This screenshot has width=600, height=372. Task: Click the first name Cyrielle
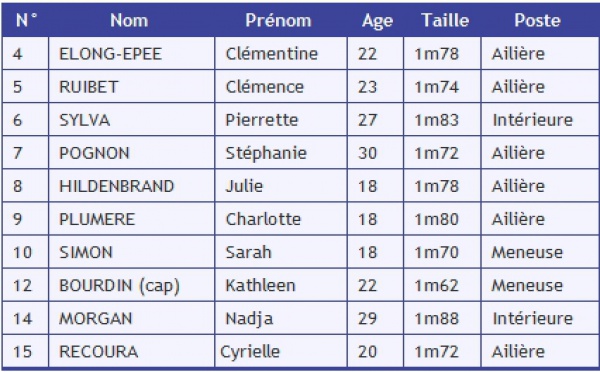[250, 352]
